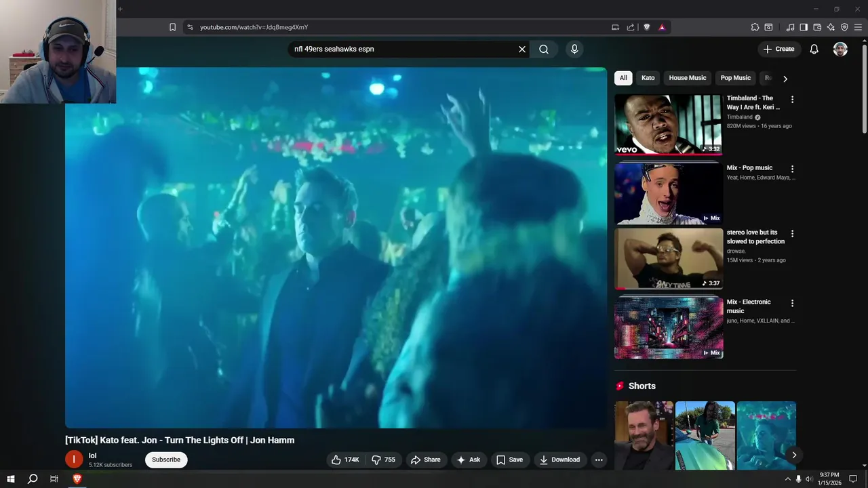The width and height of the screenshot is (868, 488).
Task: Like the video with 174K likes
Action: pos(345,460)
